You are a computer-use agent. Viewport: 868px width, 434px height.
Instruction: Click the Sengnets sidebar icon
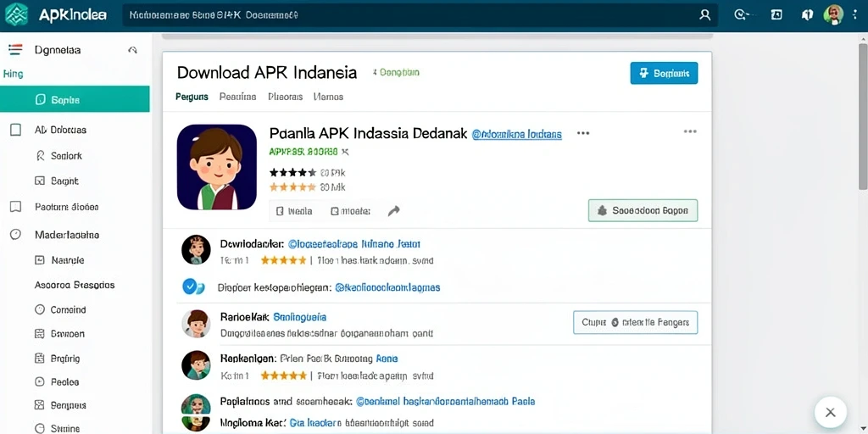click(x=40, y=405)
